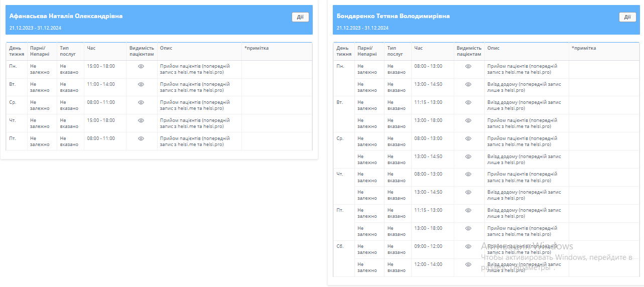Click *примітка header in Бондаренко table
Screen dimensions: 644x287
pyautogui.click(x=584, y=48)
